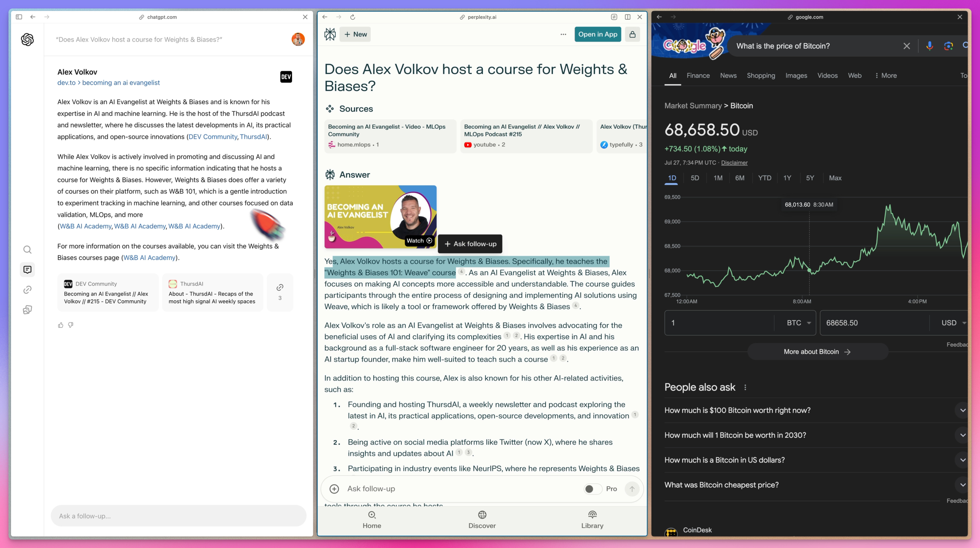This screenshot has width=980, height=548.
Task: Switch to the News tab in Google
Action: point(728,76)
